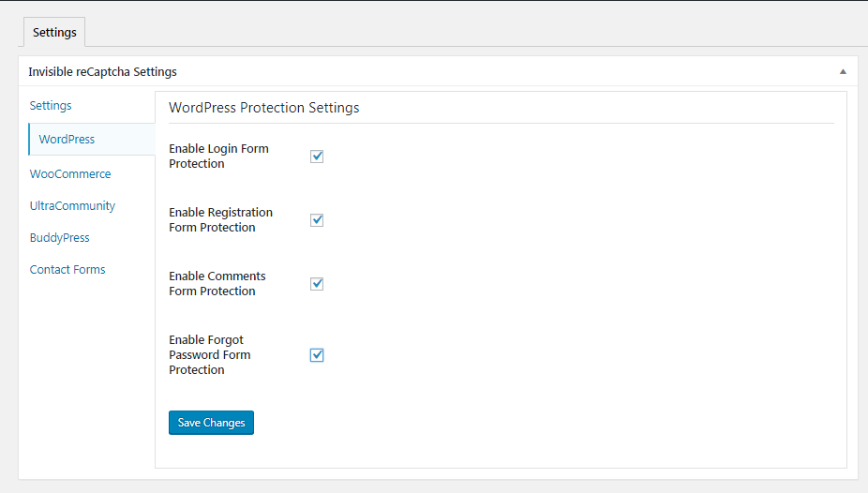Viewport: 868px width, 493px height.
Task: Select the WordPress sidebar item
Action: [92, 139]
